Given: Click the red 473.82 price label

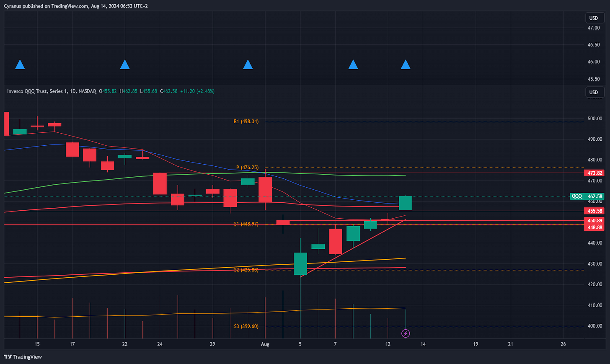Looking at the screenshot, I should pyautogui.click(x=594, y=173).
